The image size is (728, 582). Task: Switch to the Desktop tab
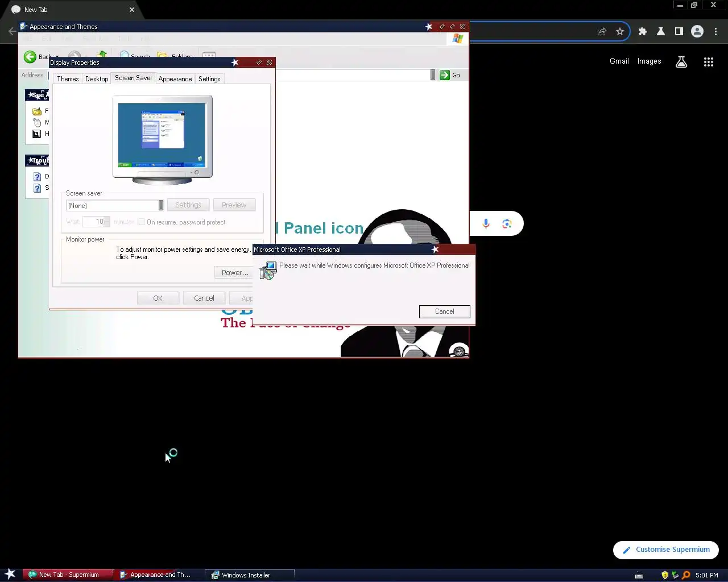coord(97,79)
